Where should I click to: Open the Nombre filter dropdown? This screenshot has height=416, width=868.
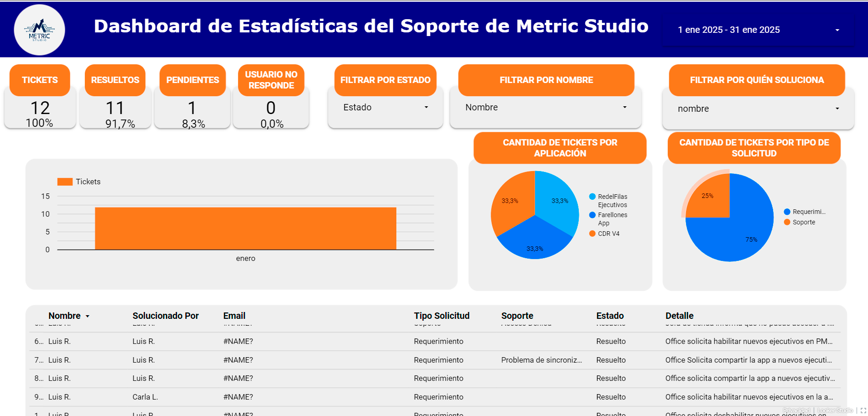(546, 108)
